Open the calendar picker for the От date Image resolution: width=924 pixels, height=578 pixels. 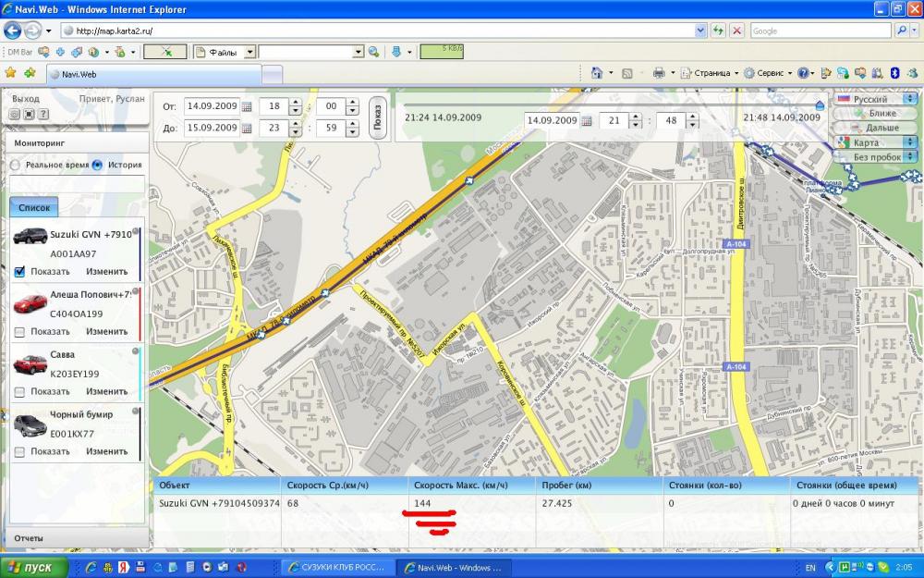pos(247,106)
